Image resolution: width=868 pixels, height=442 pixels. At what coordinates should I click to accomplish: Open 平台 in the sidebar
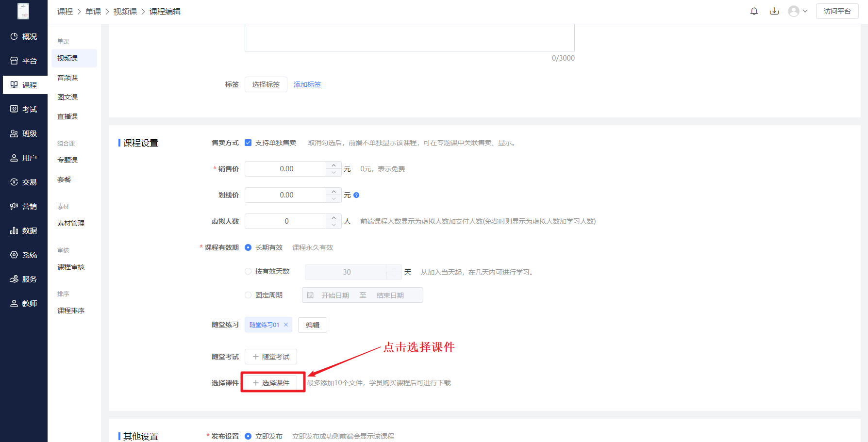coord(24,61)
